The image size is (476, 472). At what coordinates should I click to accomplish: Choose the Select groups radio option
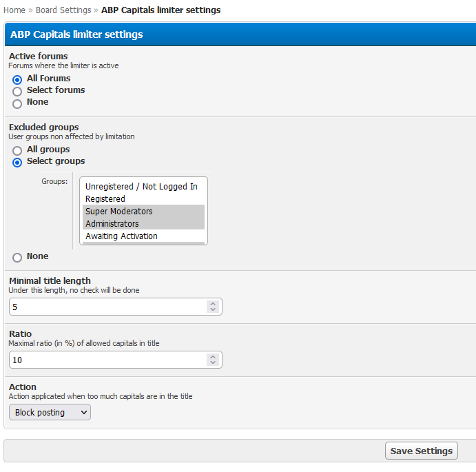17,162
